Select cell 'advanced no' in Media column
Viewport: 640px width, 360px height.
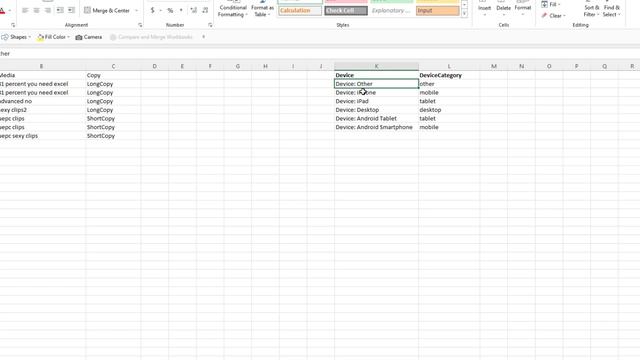(x=43, y=101)
